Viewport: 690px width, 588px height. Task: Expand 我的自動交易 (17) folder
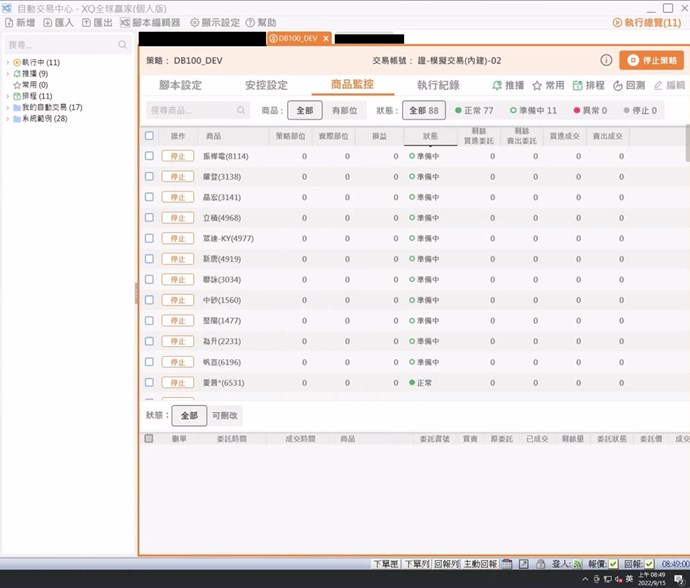click(x=8, y=107)
